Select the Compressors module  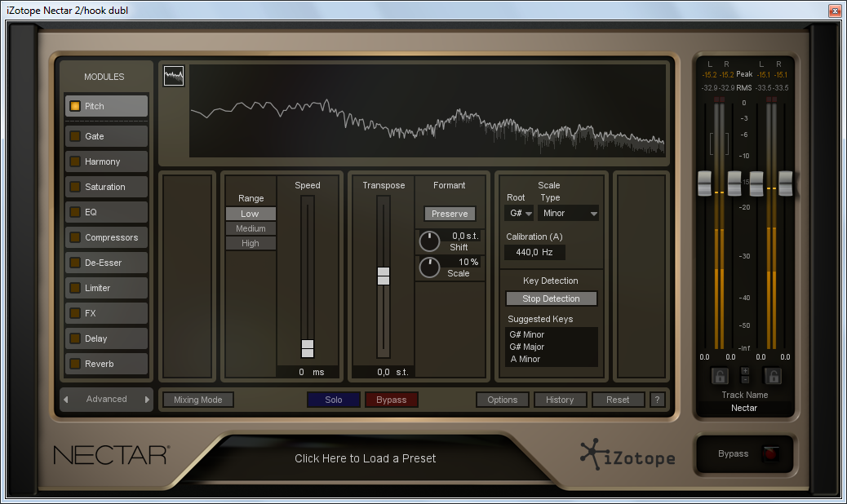coord(106,237)
